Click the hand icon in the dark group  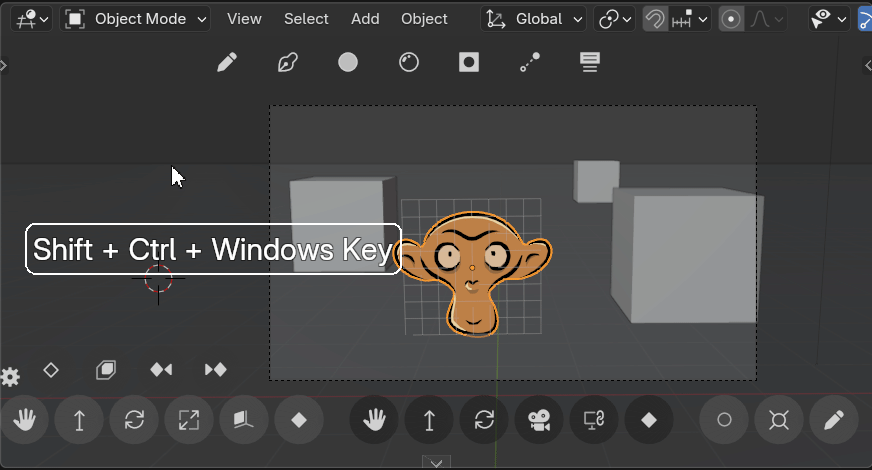tap(374, 420)
